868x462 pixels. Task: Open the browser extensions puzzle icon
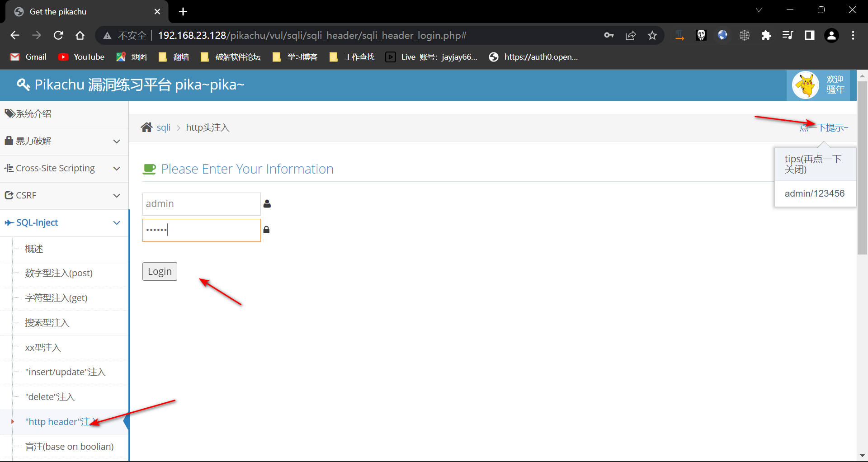766,35
